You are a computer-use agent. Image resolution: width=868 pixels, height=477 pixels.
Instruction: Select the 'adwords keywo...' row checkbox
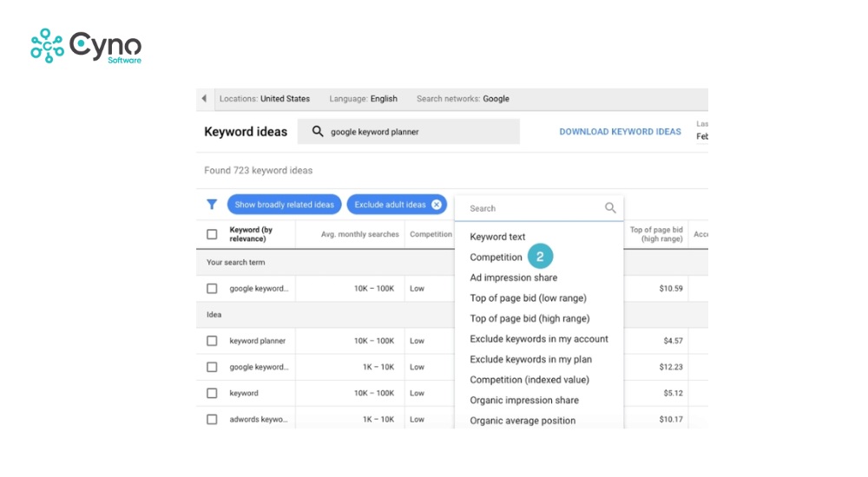[x=212, y=419]
